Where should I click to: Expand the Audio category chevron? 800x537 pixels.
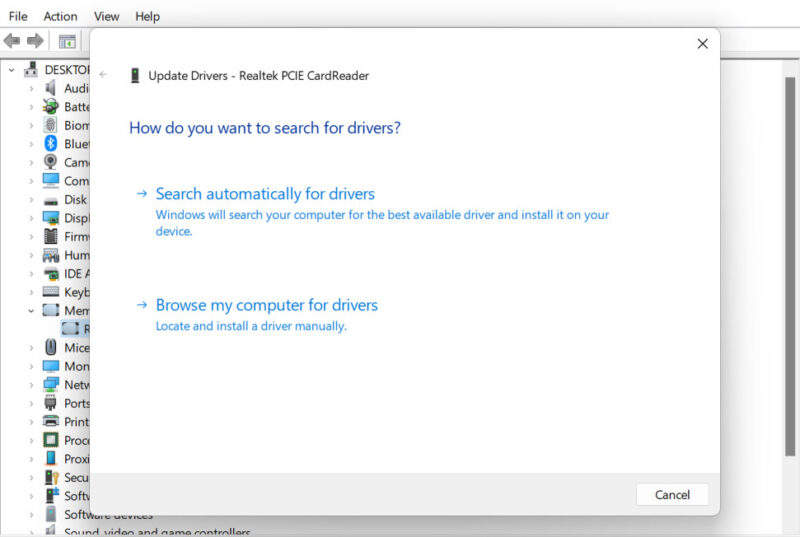pos(31,89)
